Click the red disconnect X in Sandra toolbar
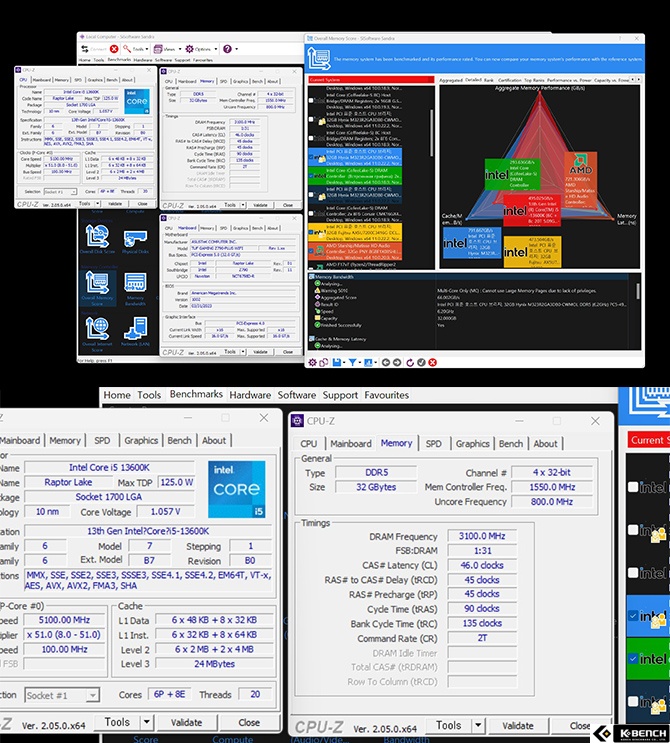 click(114, 49)
